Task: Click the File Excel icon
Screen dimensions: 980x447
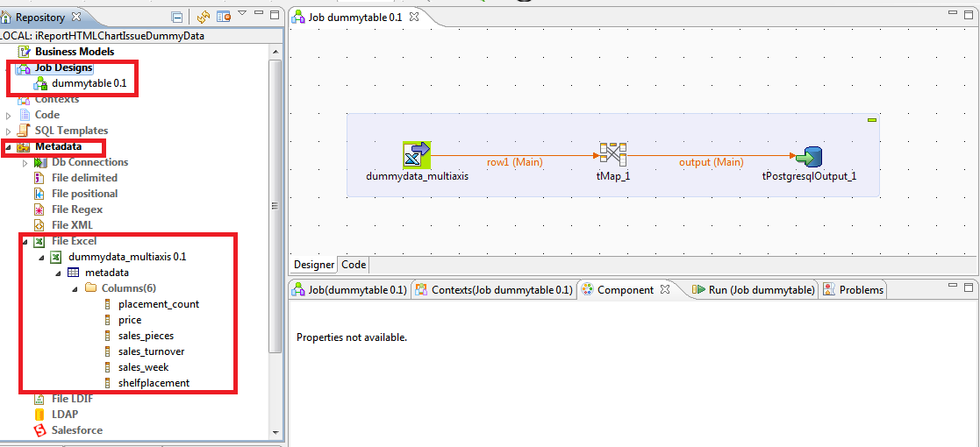Action: pyautogui.click(x=39, y=241)
